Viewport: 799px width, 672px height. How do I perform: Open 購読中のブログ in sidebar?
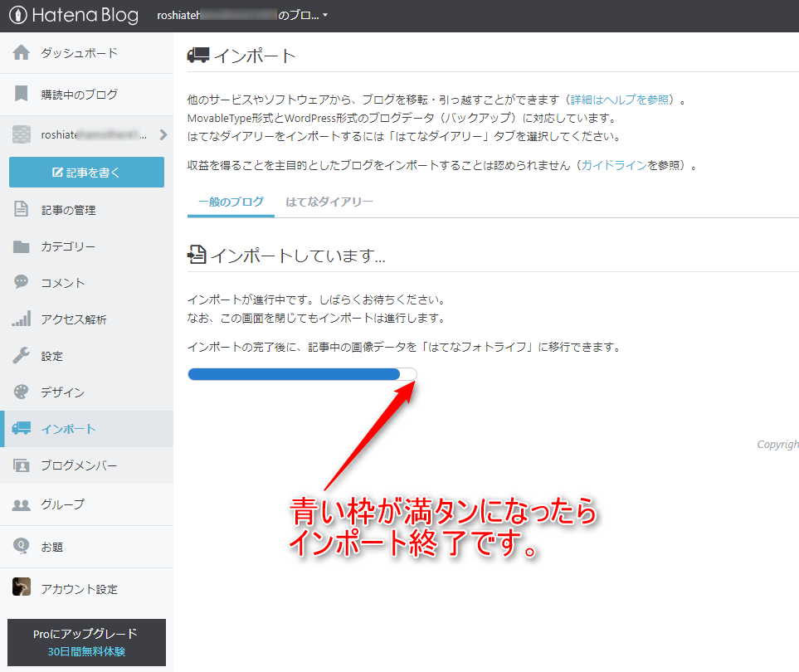click(x=80, y=95)
